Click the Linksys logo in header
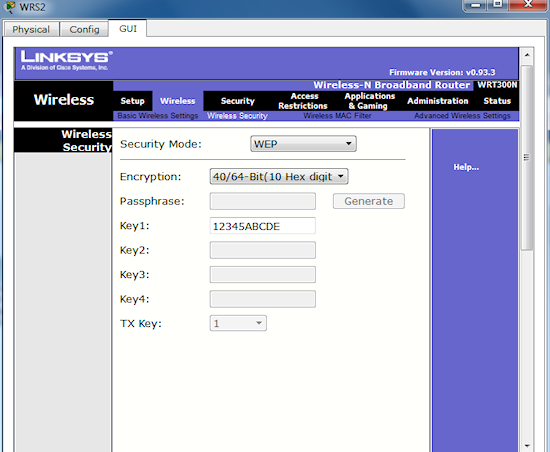 point(66,60)
